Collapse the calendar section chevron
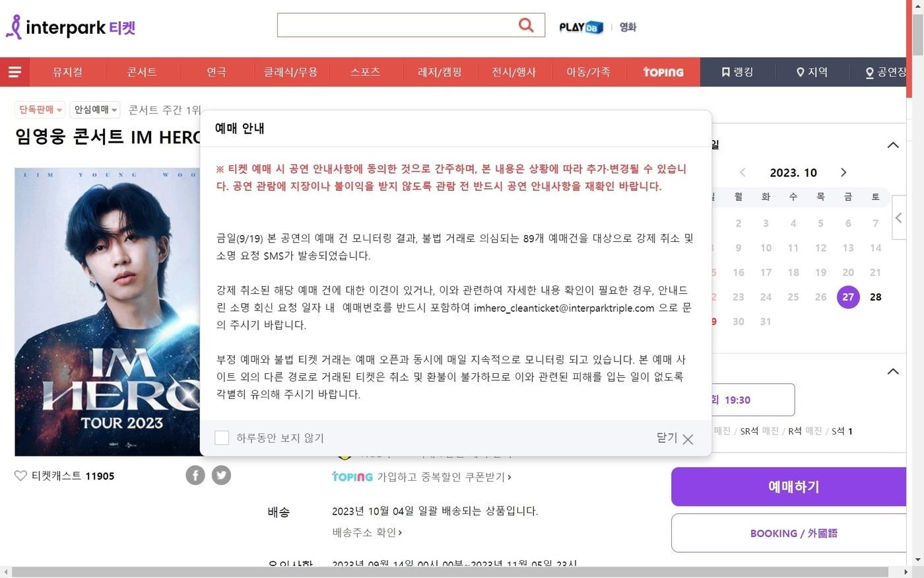The height and width of the screenshot is (578, 924). pos(893,145)
